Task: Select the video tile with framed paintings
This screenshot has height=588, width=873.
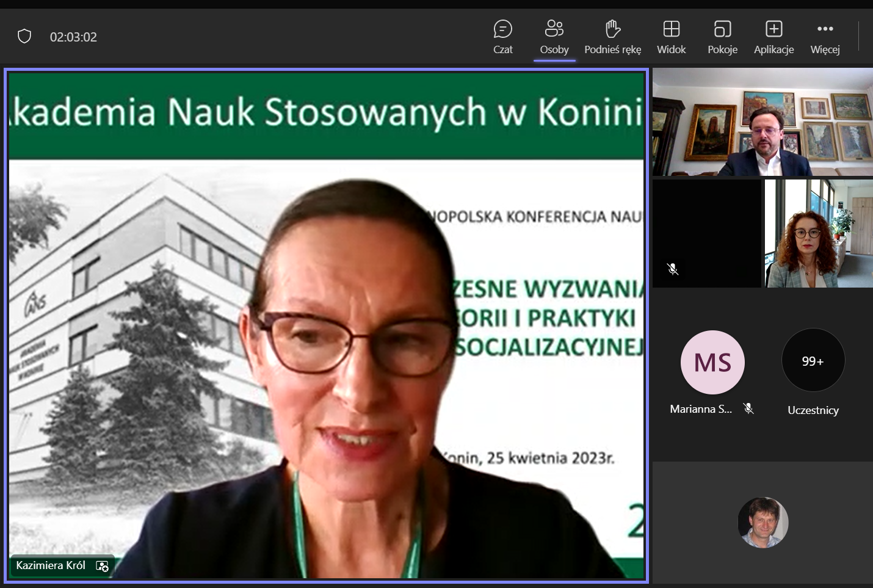Action: click(x=763, y=122)
